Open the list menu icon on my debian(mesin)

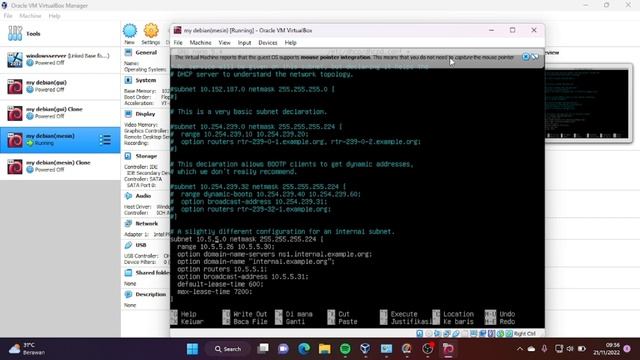pyautogui.click(x=105, y=140)
